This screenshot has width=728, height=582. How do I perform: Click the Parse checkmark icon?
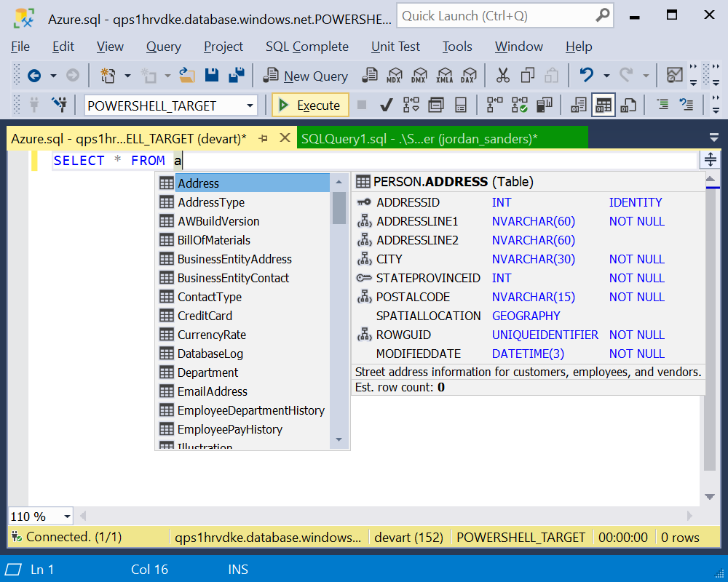coord(387,105)
